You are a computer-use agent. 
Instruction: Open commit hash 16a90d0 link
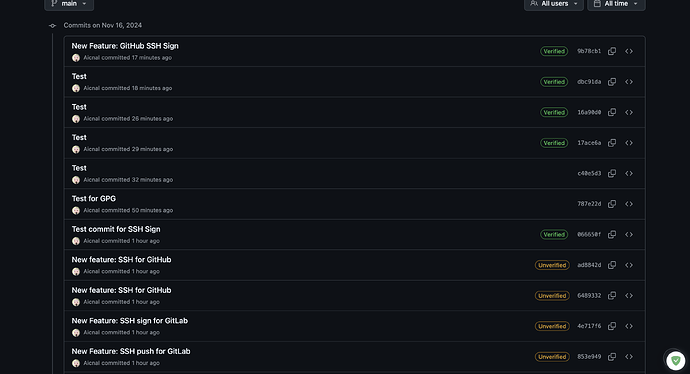pos(589,112)
